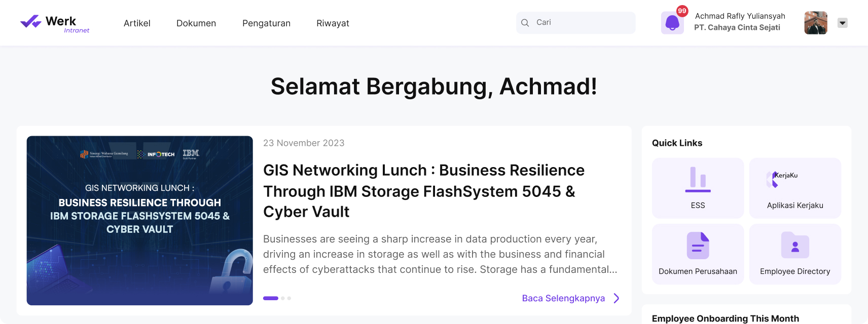Open the GIS Networking Lunch banner thumbnail
This screenshot has height=324, width=868.
pos(140,221)
